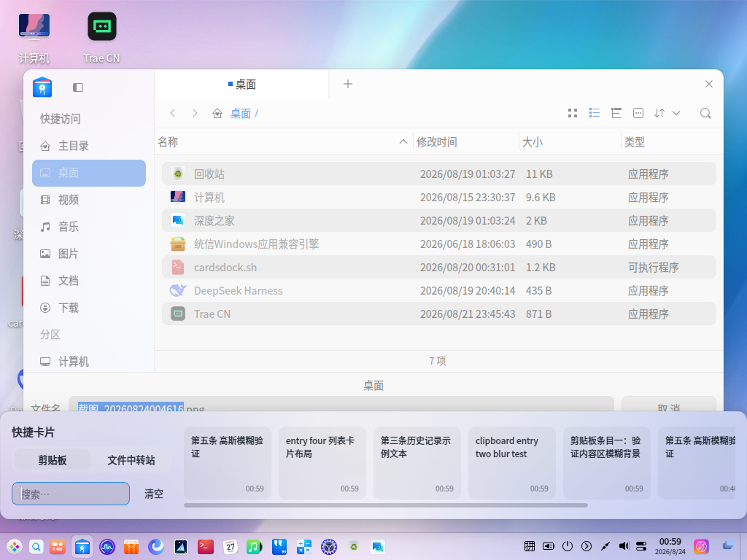Viewport: 747px width, 560px height.
Task: Select the cardsdock.sh script icon
Action: [x=178, y=267]
